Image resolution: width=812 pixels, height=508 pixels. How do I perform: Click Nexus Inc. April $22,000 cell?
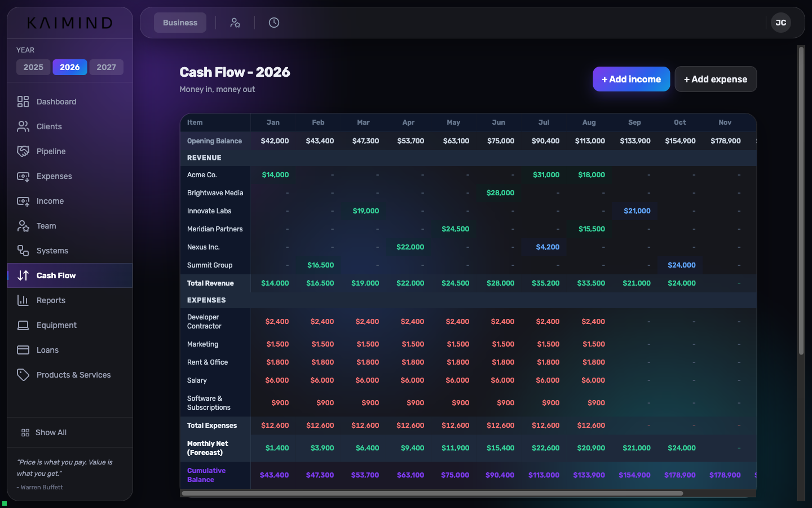coord(410,247)
